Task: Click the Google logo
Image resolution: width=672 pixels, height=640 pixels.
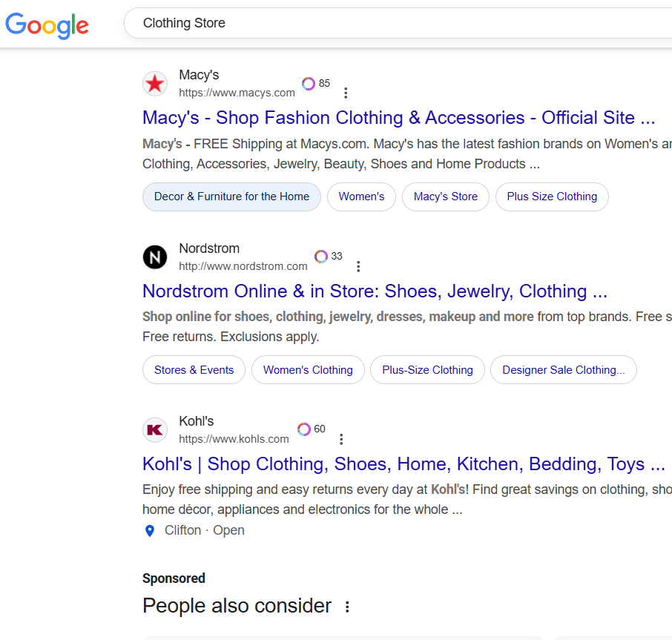Action: coord(47,26)
